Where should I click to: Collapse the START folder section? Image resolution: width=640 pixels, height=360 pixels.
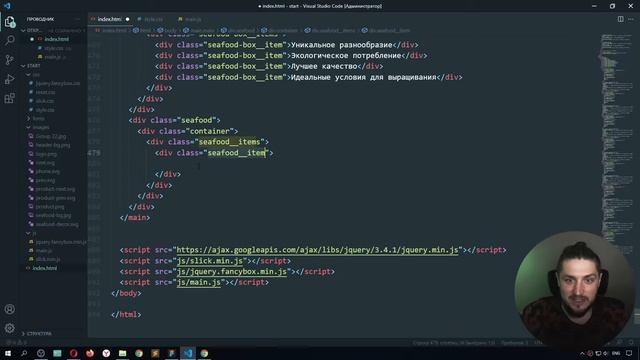(23, 66)
